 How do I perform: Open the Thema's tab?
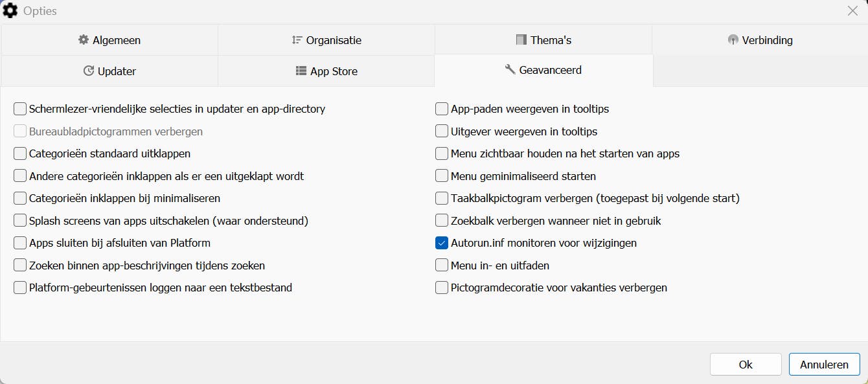(543, 40)
